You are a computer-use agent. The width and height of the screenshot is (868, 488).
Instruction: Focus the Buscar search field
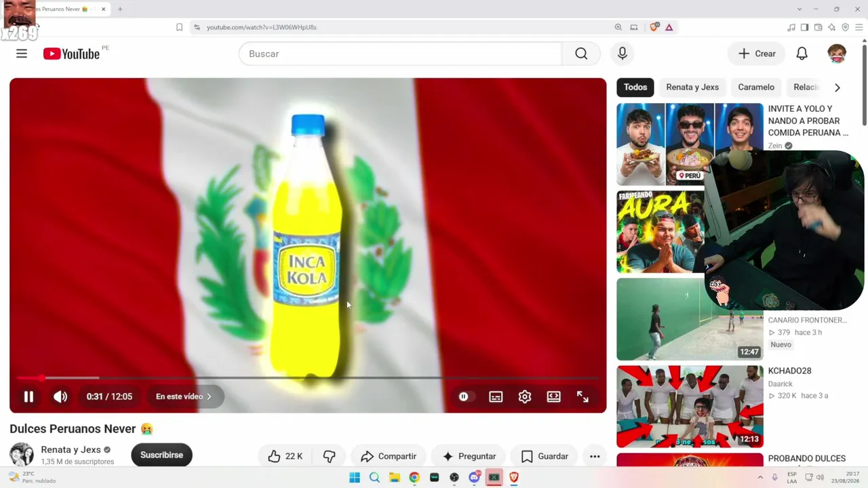point(400,54)
